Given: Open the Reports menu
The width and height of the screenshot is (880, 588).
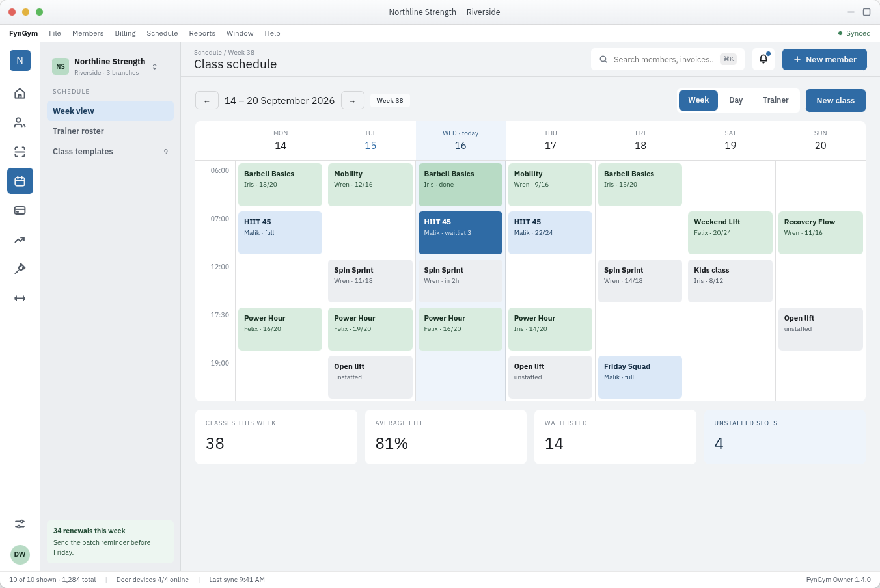Looking at the screenshot, I should [202, 33].
